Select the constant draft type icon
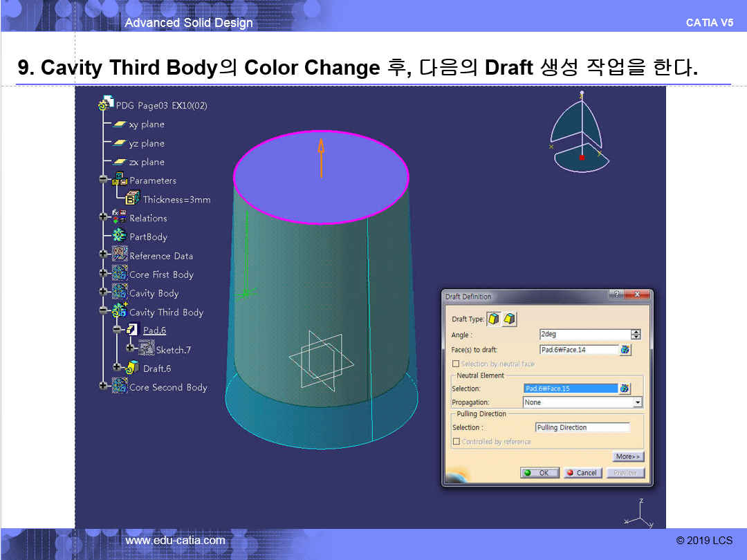Screen dimensions: 747x560 494,319
